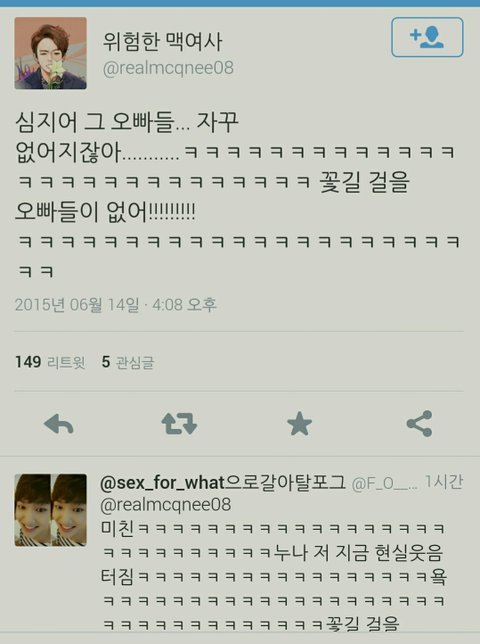Image resolution: width=480 pixels, height=644 pixels.
Task: Open the share icon
Action: coord(419,423)
